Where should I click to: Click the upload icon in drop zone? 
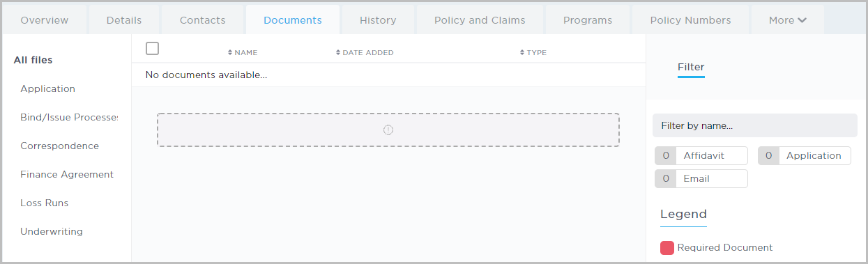[x=388, y=130]
